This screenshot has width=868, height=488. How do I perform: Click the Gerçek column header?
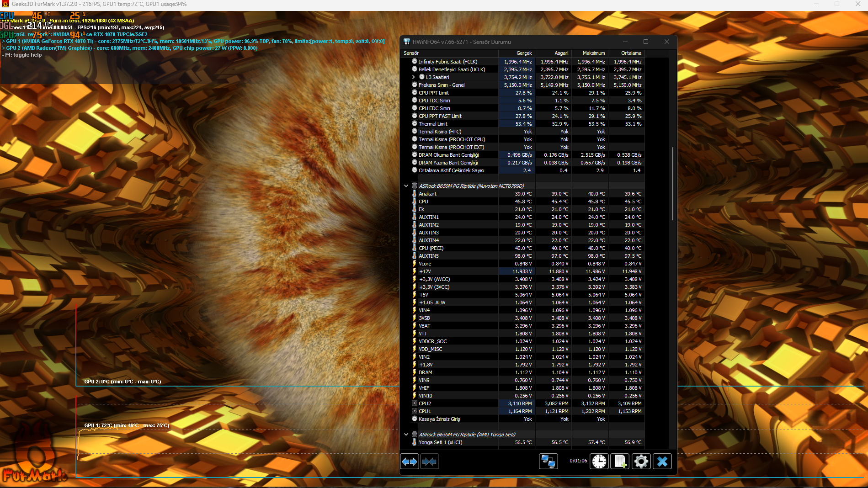517,53
